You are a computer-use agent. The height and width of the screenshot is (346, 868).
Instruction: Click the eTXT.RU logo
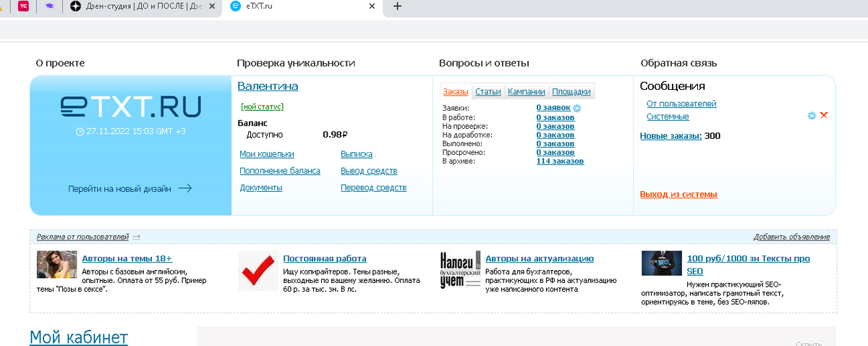coord(130,107)
